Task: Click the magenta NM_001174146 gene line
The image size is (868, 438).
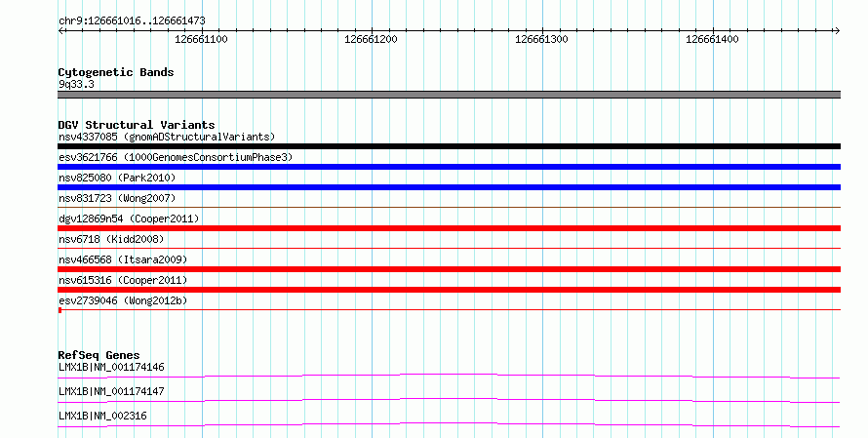Action: tap(449, 377)
